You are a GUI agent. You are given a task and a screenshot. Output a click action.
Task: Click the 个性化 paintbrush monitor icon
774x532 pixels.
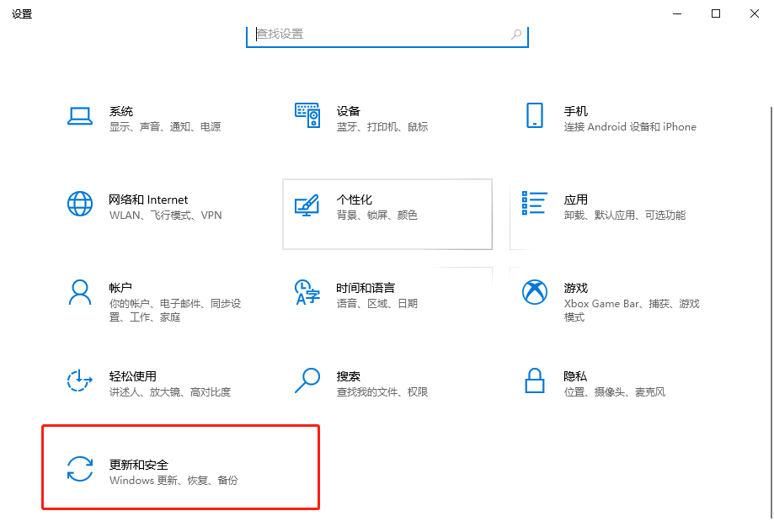(307, 207)
